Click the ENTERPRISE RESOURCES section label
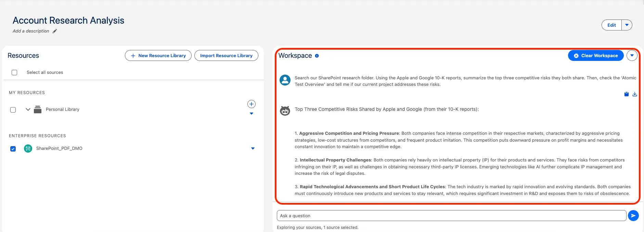The width and height of the screenshot is (644, 232). tap(37, 136)
